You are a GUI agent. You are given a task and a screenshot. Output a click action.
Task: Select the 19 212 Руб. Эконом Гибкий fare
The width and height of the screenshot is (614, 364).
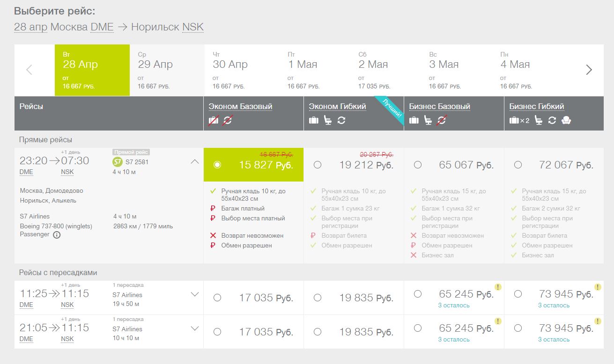tap(318, 165)
